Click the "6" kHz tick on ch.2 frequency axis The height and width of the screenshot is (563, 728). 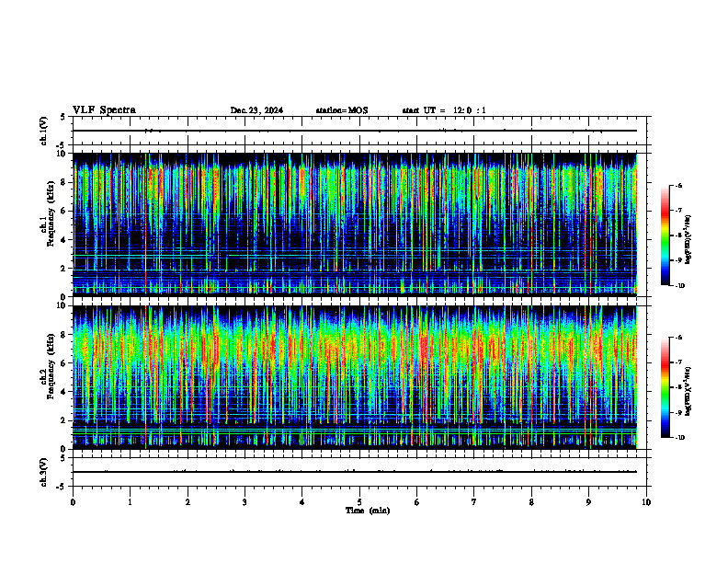coord(64,363)
